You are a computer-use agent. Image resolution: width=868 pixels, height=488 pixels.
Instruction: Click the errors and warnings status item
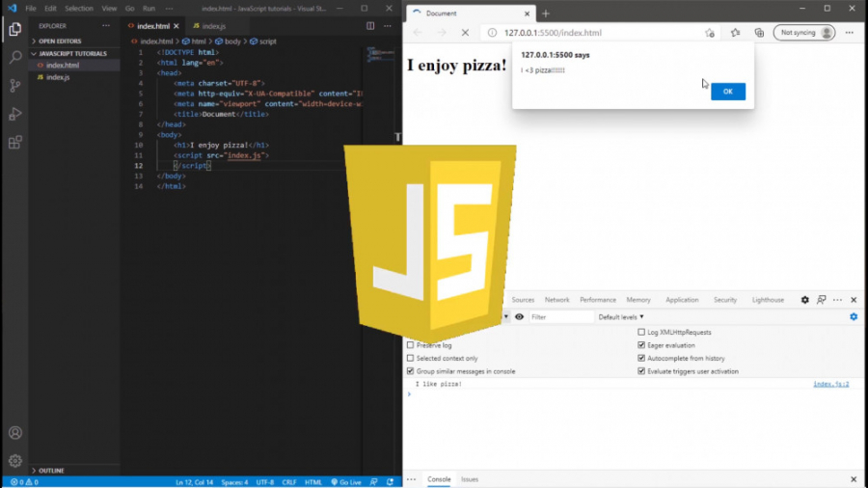pyautogui.click(x=24, y=482)
